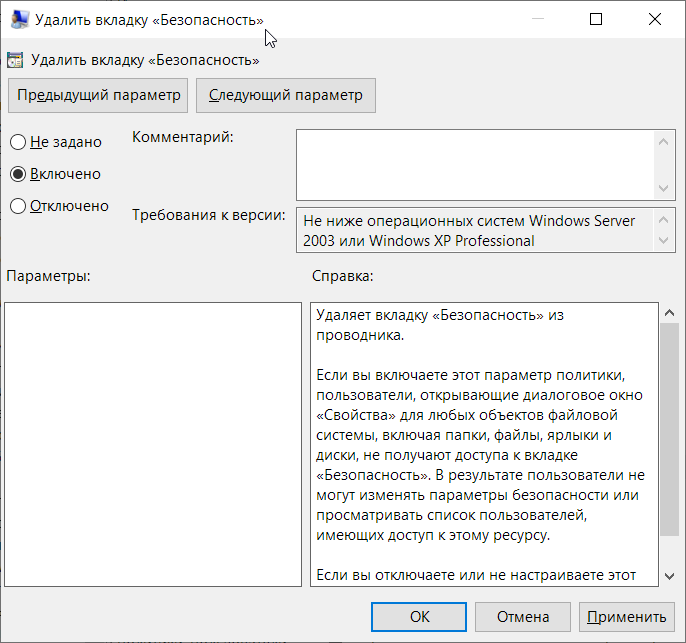Click the "Применить" button
The height and width of the screenshot is (643, 686).
626,617
